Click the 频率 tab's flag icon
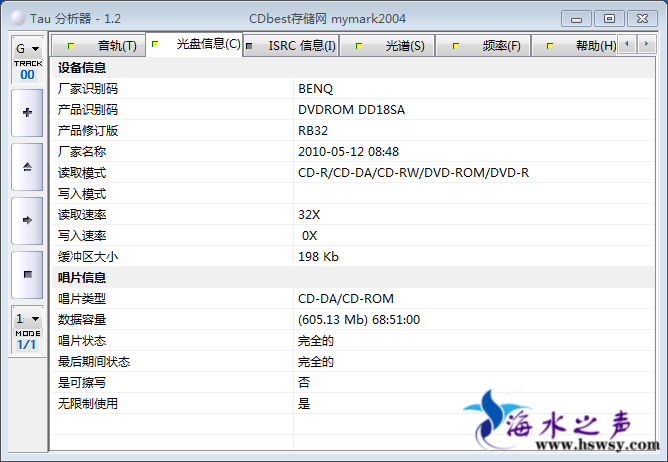The image size is (668, 462). click(x=455, y=46)
